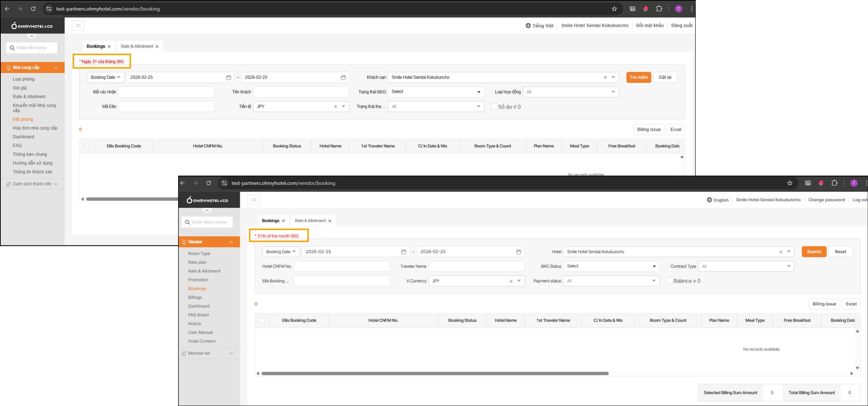Image resolution: width=868 pixels, height=406 pixels.
Task: Open the BKG Status Select dropdown
Action: tap(611, 266)
